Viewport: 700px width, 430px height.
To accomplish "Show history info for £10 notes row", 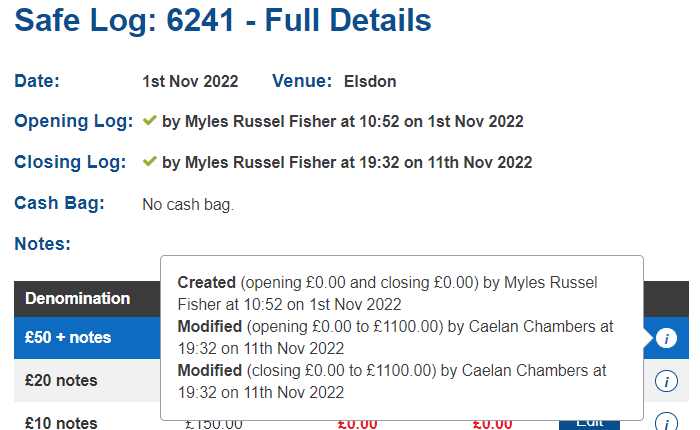I will (x=666, y=422).
